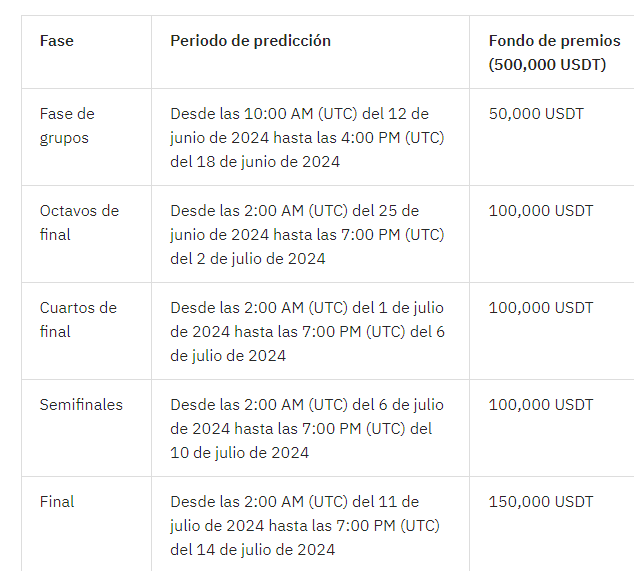634x571 pixels.
Task: Click Cuartos de final 100,000 USDT prize
Action: pyautogui.click(x=541, y=308)
